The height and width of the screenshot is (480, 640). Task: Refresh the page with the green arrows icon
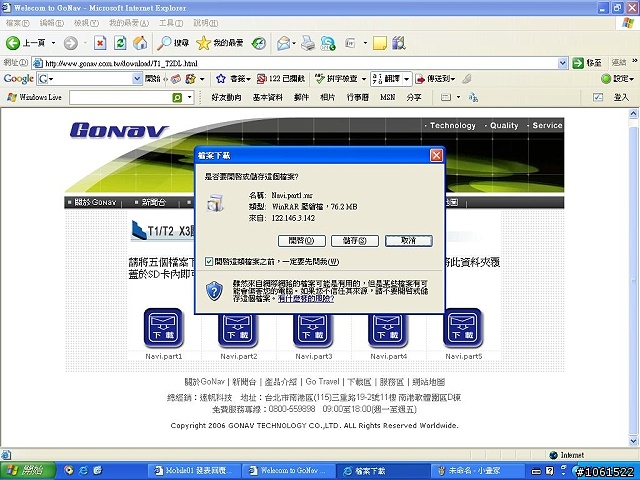click(x=120, y=43)
